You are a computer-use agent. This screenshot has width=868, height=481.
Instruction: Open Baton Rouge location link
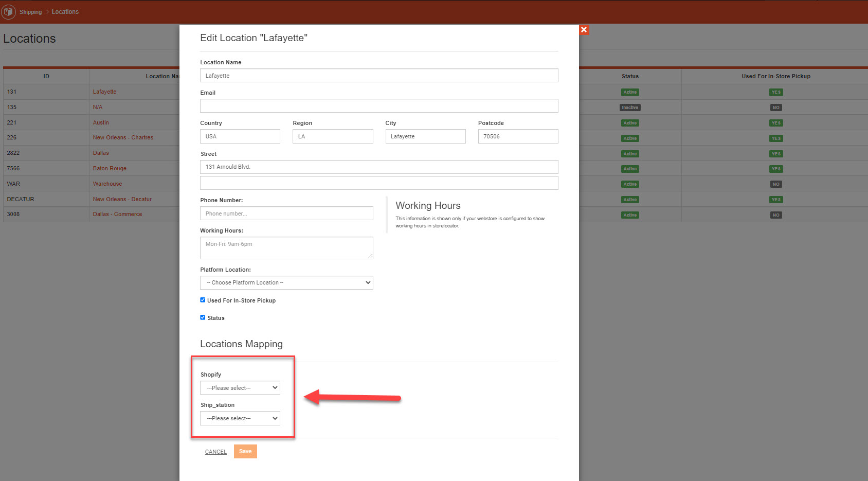pos(110,168)
